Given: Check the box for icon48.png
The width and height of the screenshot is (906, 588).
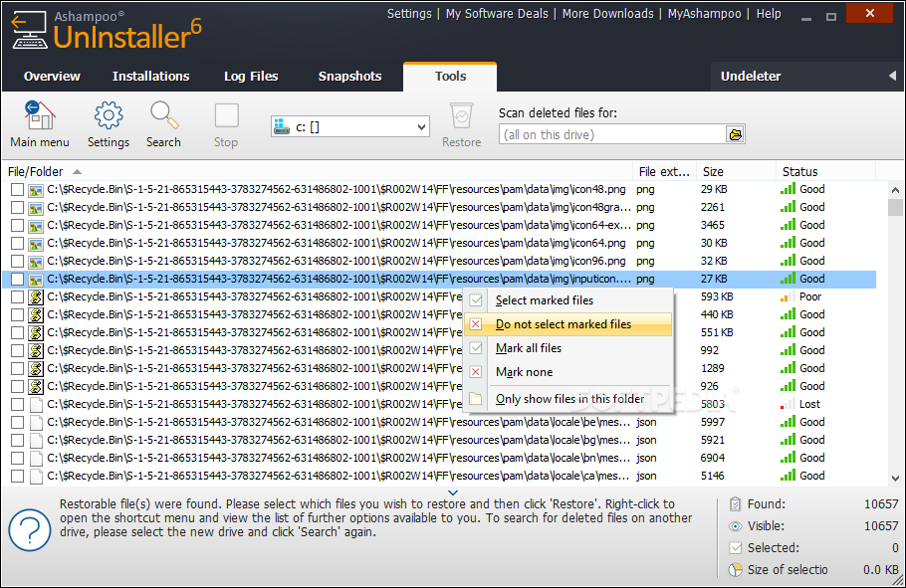Looking at the screenshot, I should [17, 189].
